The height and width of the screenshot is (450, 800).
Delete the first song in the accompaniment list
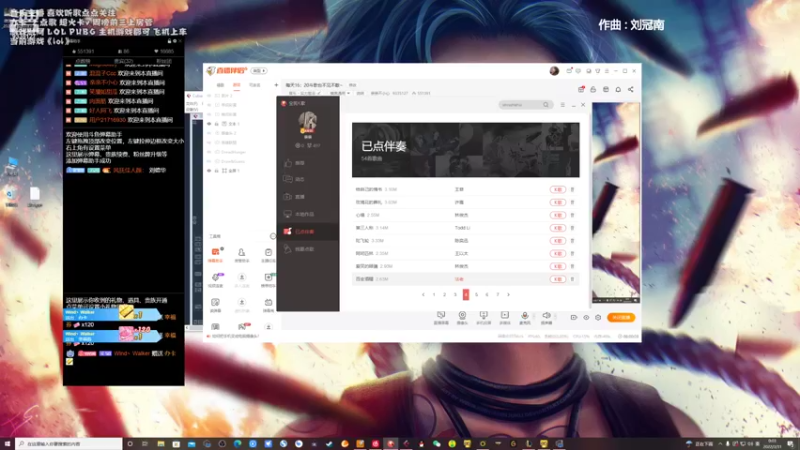tap(572, 189)
